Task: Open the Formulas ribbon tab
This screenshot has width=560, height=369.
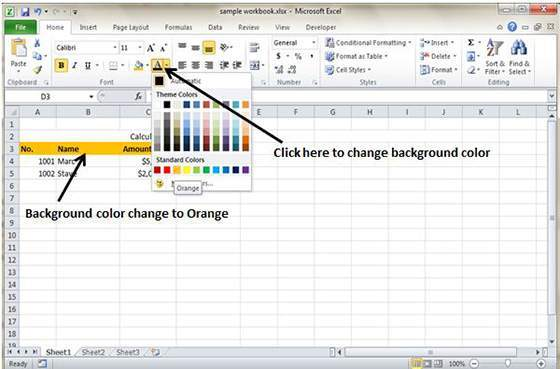Action: pos(178,28)
